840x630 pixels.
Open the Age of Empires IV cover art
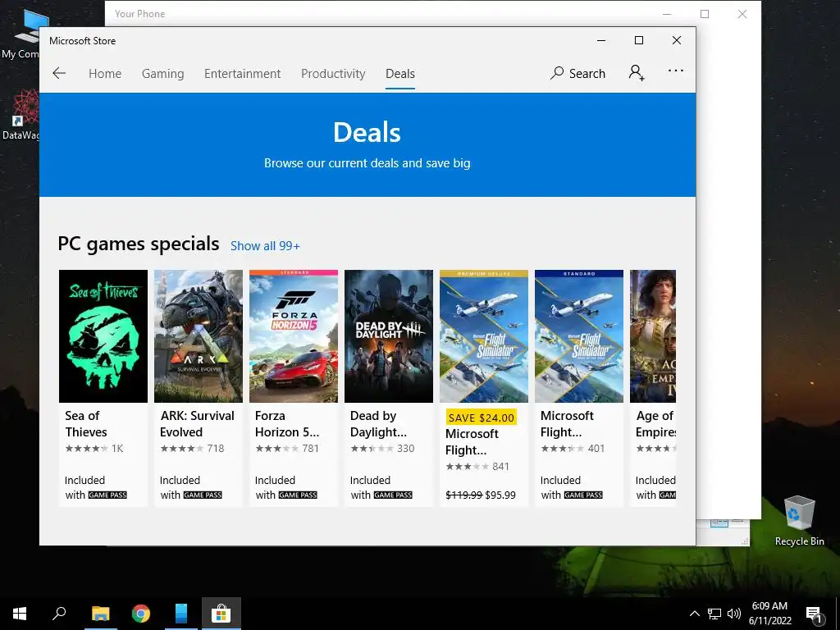tap(652, 336)
